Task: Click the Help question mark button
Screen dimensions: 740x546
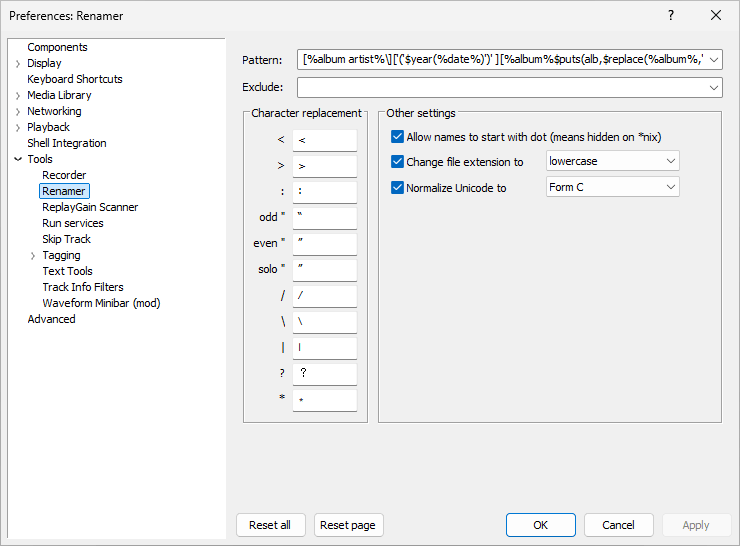Action: (x=670, y=15)
